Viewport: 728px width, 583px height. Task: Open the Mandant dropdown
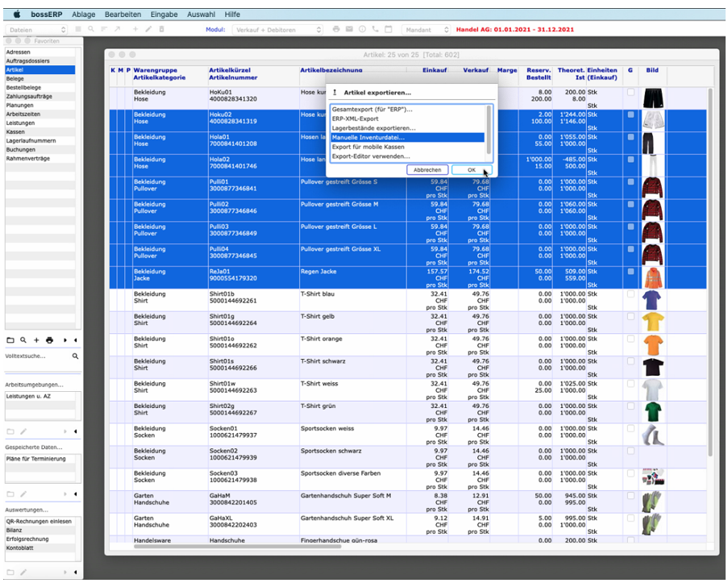click(426, 30)
